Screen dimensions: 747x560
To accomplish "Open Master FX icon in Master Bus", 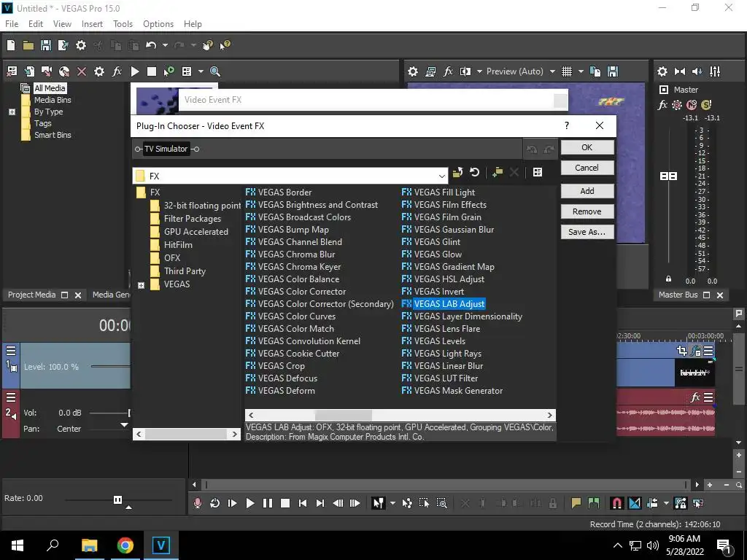I will [x=662, y=105].
